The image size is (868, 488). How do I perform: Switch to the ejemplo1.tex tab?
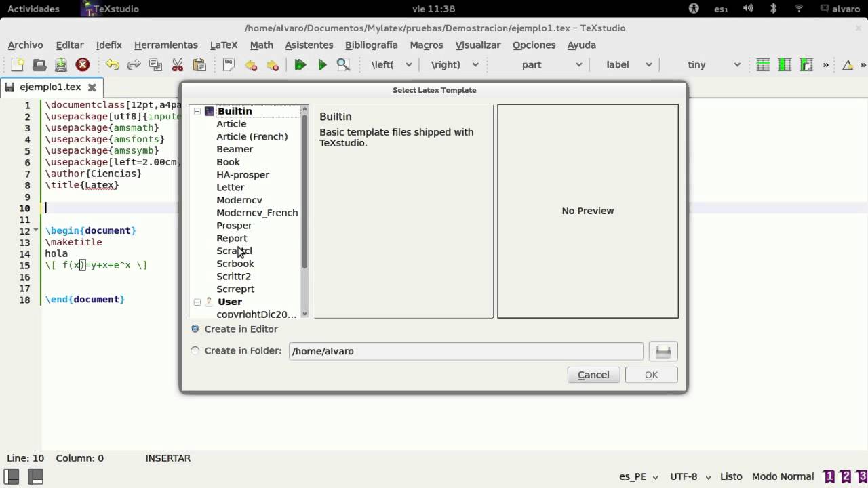point(50,87)
